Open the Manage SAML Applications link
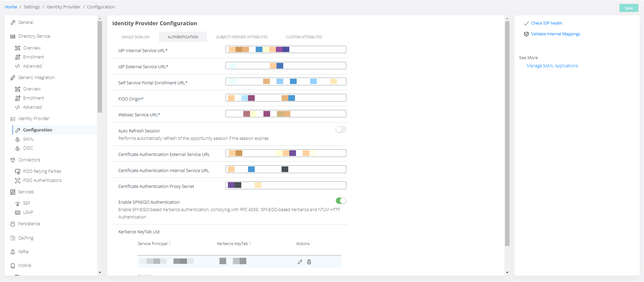 click(x=552, y=66)
